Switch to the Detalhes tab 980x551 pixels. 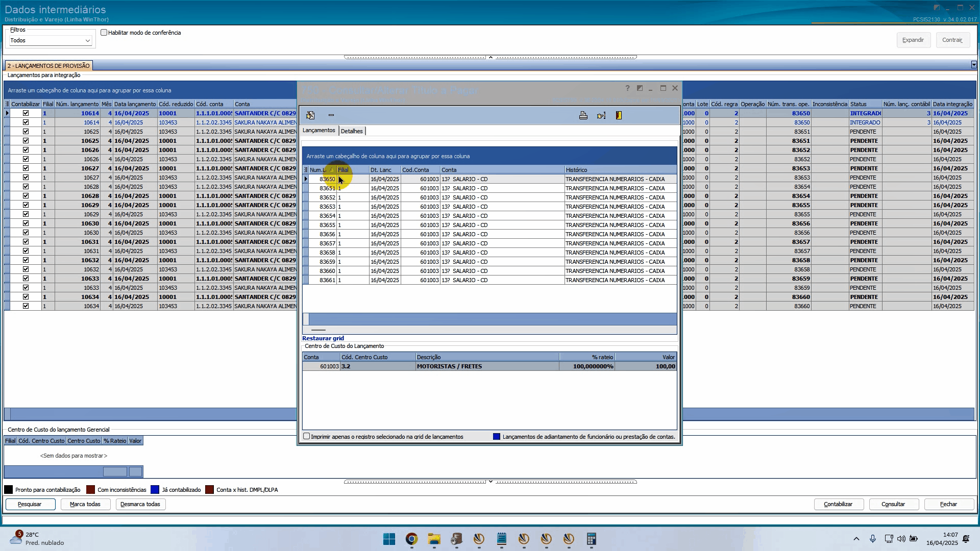tap(352, 131)
